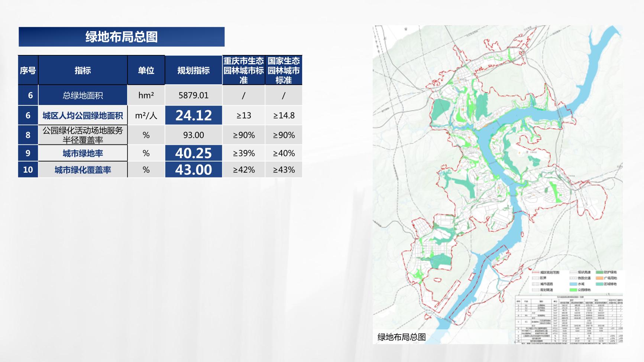Select the 24.12 planned indicator cell
The image size is (644, 362).
pyautogui.click(x=193, y=115)
